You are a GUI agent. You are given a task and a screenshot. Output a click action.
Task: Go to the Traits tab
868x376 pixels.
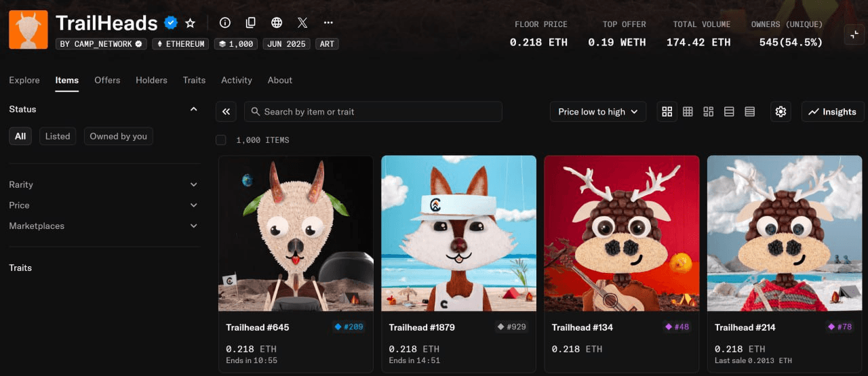point(194,80)
